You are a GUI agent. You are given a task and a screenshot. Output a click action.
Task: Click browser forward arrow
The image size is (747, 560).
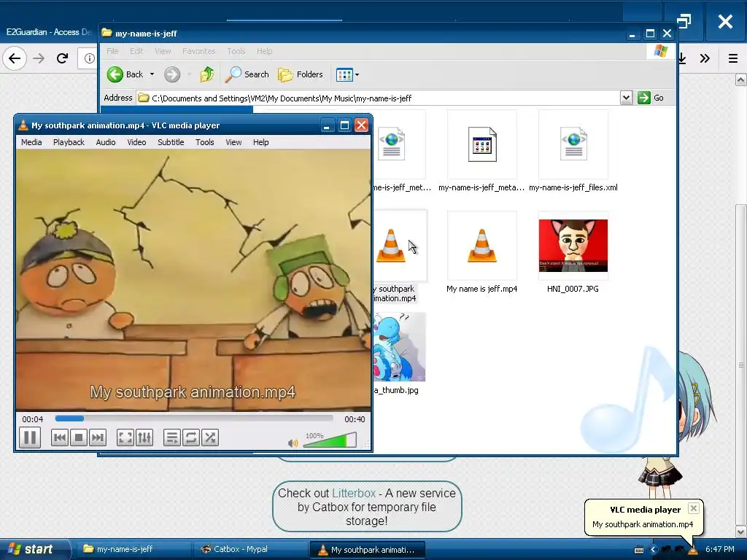tap(39, 58)
